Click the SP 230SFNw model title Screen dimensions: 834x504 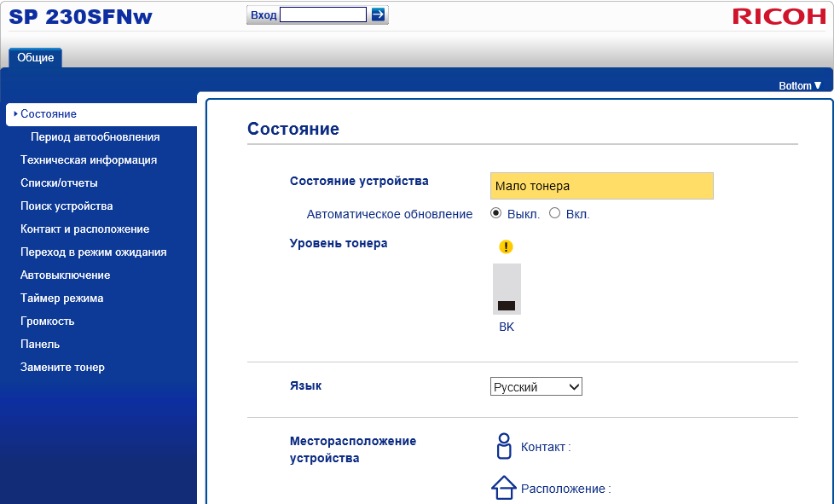coord(81,16)
